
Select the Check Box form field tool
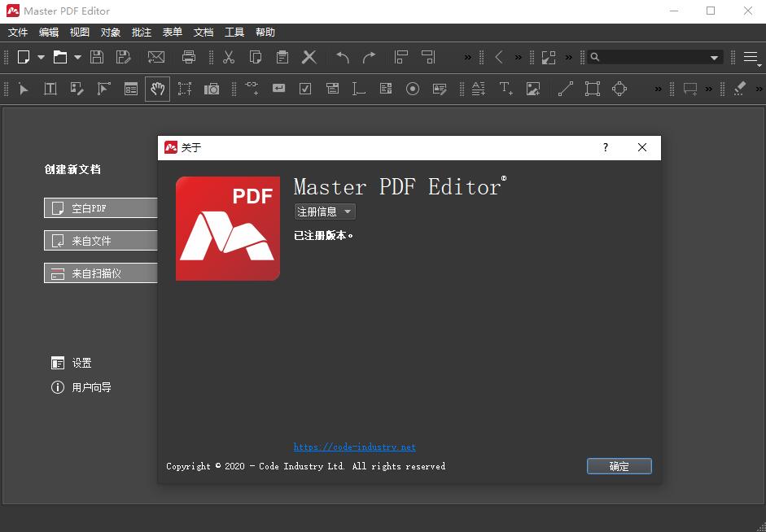(305, 89)
